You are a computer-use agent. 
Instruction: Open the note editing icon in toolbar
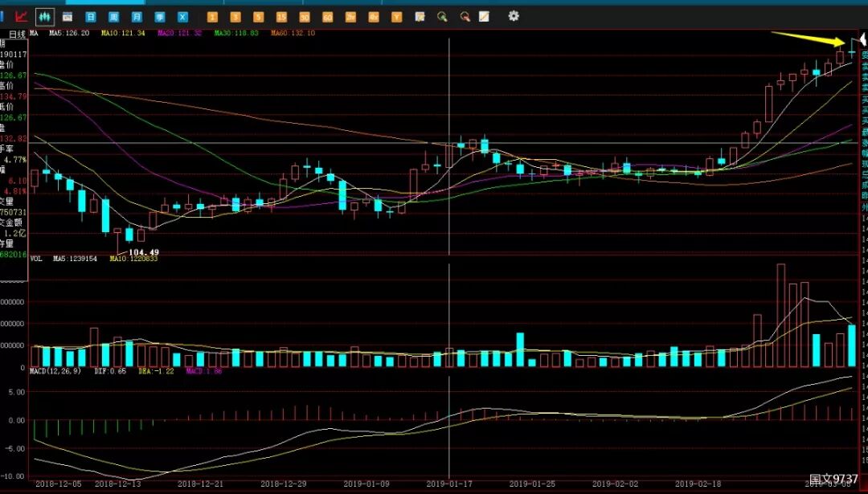point(420,17)
